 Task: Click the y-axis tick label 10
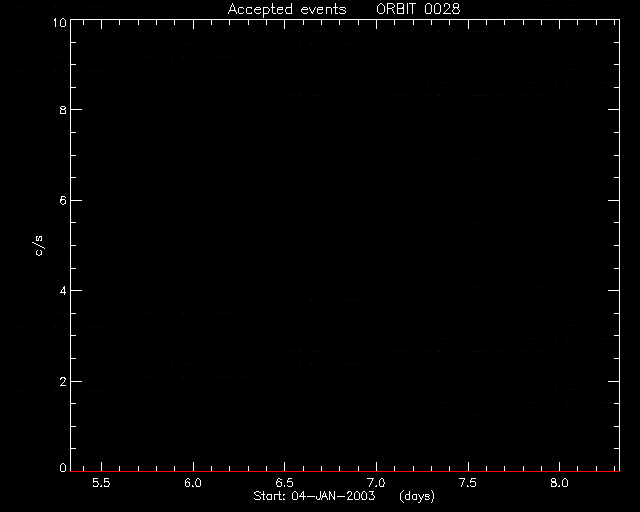[x=60, y=22]
